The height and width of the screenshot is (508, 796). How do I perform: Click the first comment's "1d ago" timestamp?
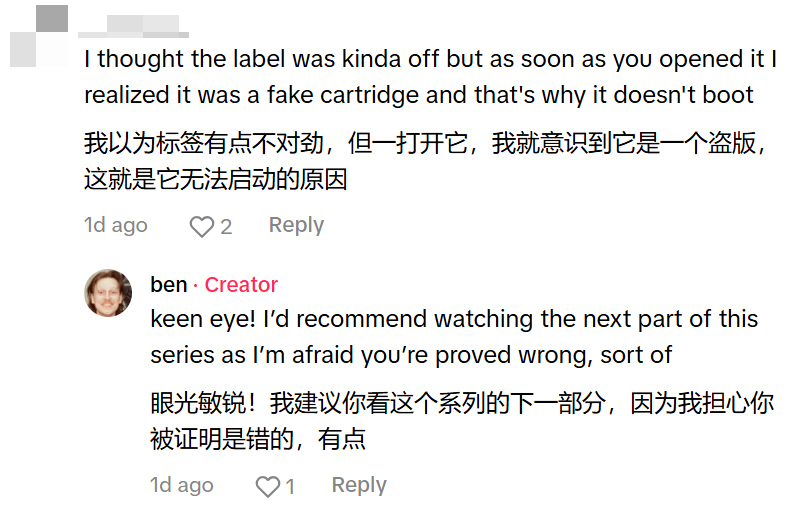click(115, 225)
